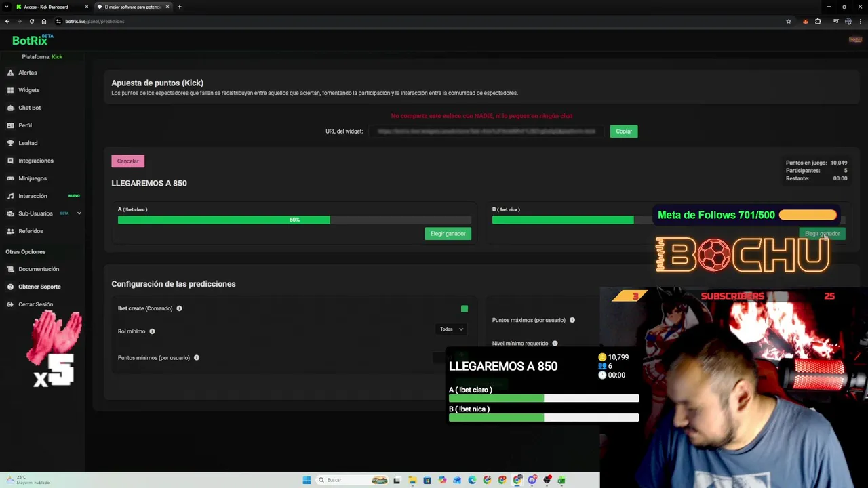This screenshot has height=488, width=868.
Task: Click the BotRix logo
Action: pos(32,39)
